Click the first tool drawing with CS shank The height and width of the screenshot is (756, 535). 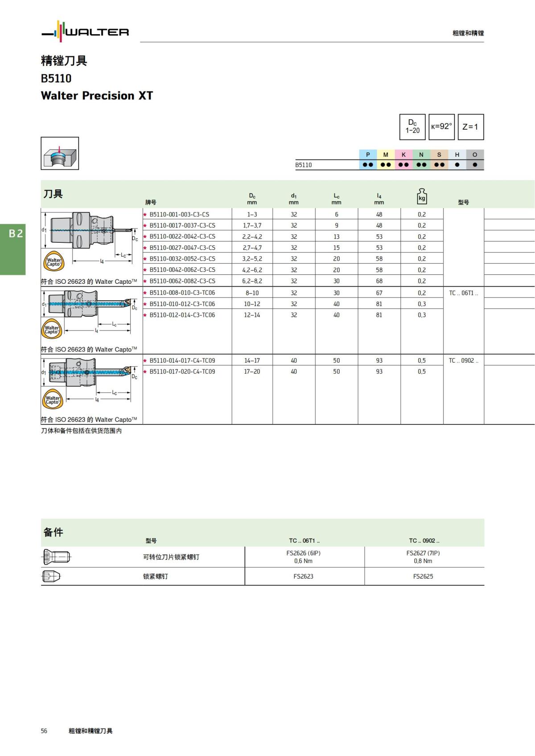pos(91,237)
